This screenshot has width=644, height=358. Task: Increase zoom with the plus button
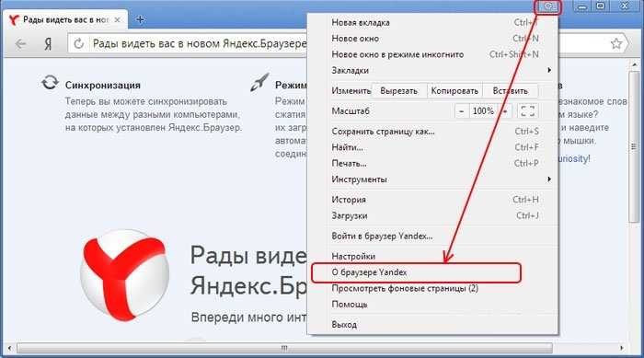[505, 111]
